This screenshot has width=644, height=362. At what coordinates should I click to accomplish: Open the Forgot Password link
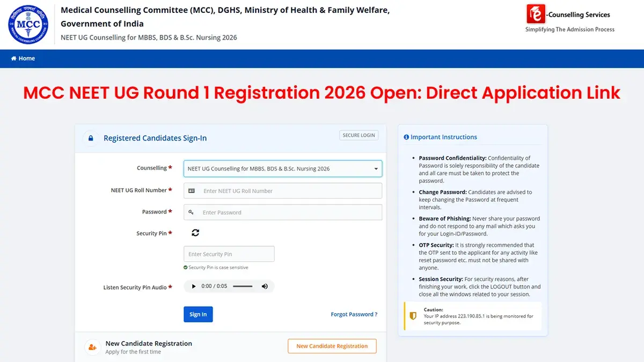pos(354,314)
